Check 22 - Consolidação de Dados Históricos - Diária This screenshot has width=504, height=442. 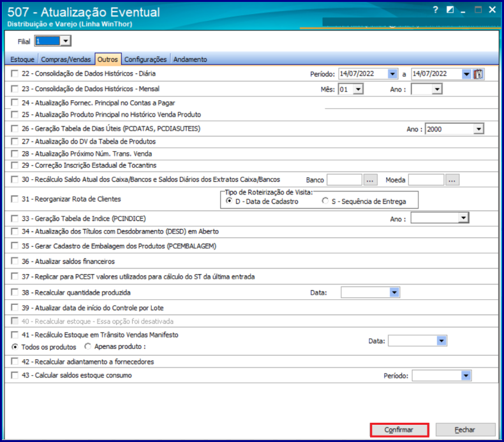[x=15, y=73]
